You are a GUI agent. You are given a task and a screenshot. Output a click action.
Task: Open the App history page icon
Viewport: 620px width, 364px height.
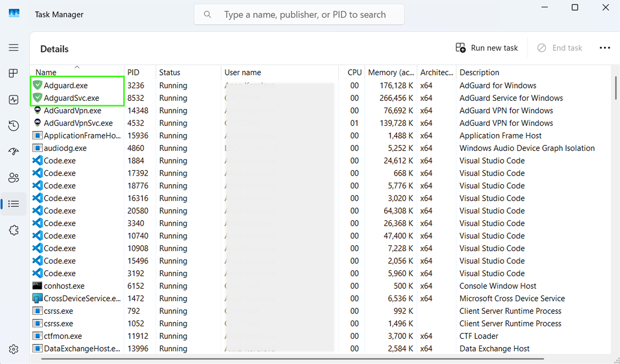[14, 126]
